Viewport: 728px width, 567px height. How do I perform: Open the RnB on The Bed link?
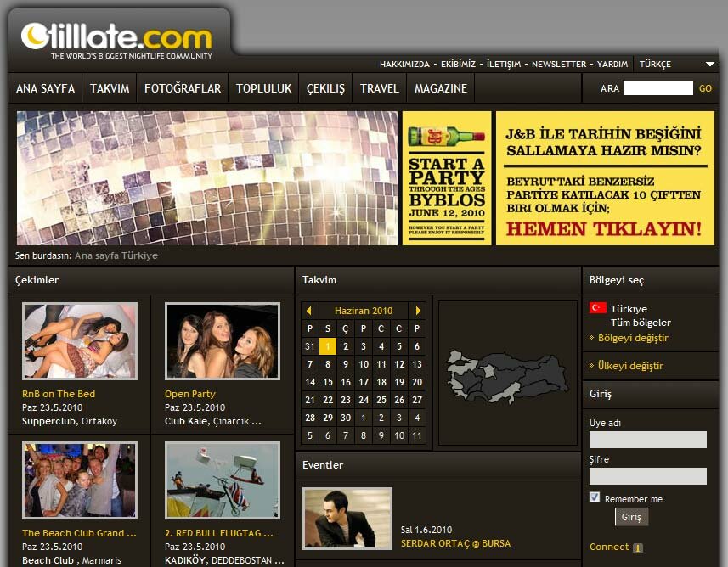(59, 394)
